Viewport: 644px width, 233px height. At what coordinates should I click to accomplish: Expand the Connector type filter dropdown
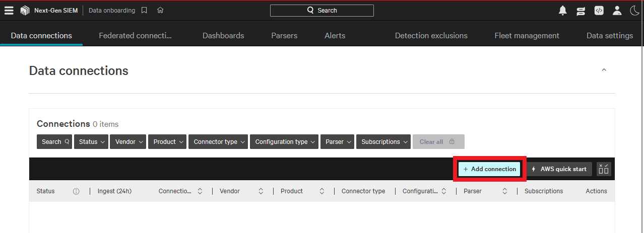(218, 142)
